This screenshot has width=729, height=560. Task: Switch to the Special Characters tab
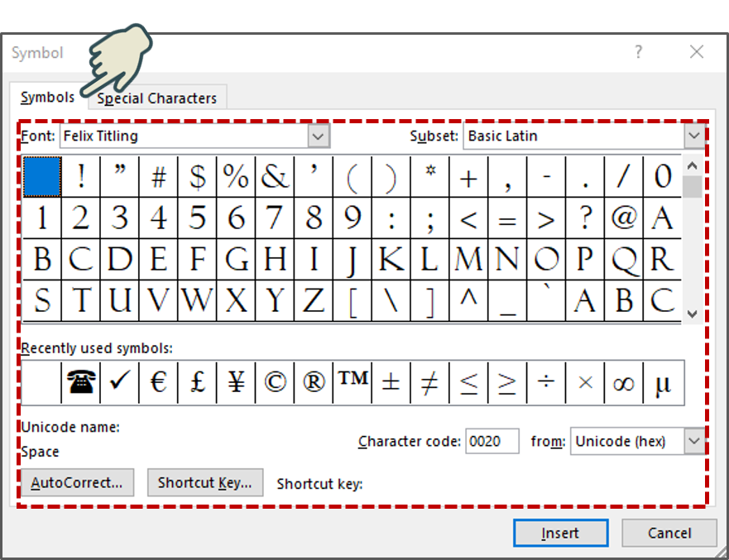156,98
